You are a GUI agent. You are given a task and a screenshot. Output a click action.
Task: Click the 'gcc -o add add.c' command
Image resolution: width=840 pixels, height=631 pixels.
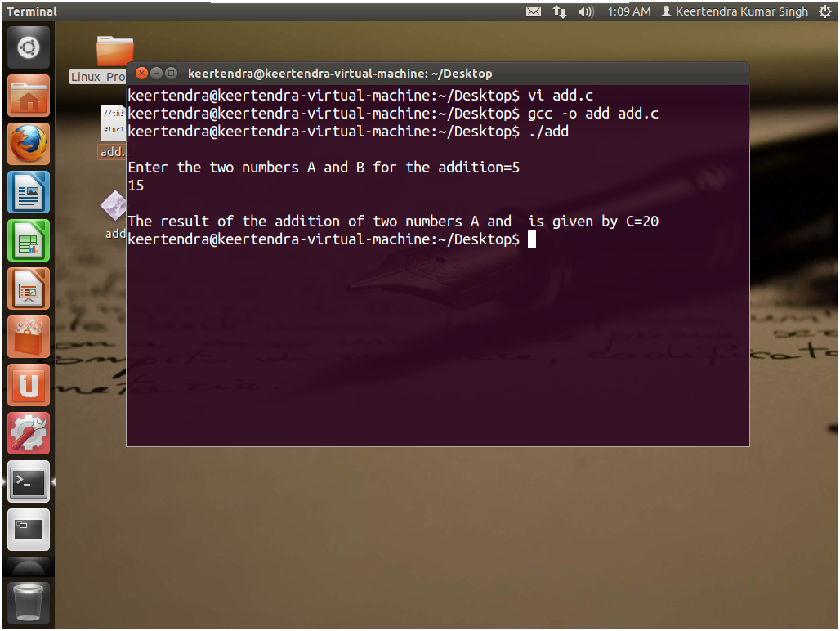pyautogui.click(x=593, y=114)
